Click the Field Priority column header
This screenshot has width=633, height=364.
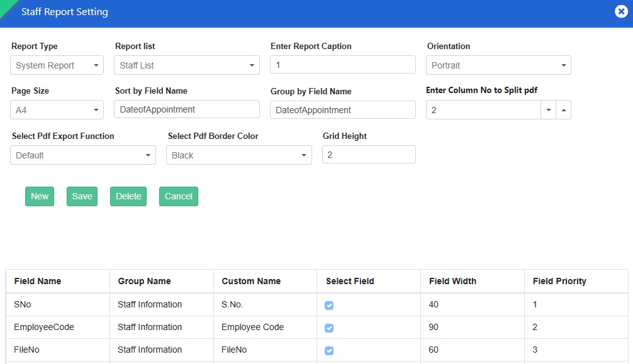[x=559, y=281]
